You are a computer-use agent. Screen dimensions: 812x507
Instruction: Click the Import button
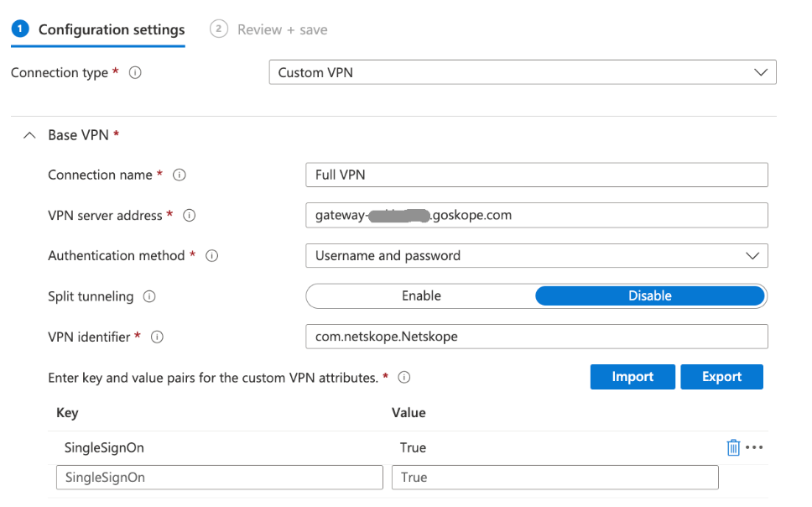click(632, 376)
